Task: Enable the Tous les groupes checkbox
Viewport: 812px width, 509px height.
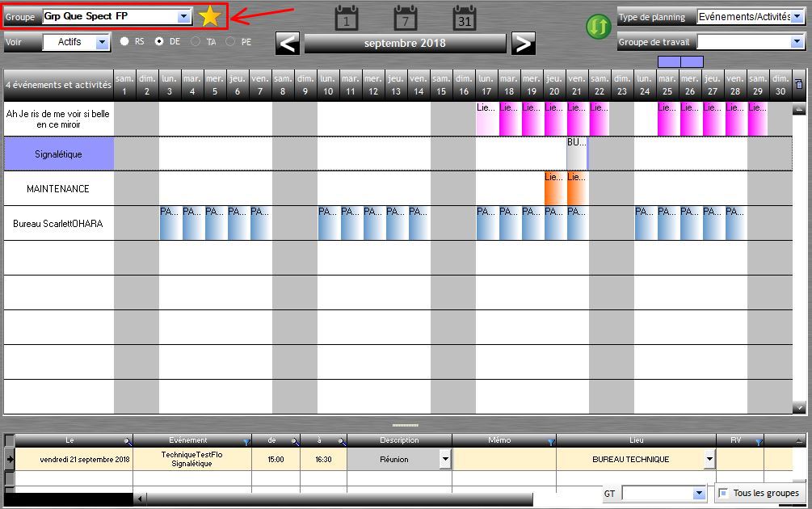Action: 723,493
